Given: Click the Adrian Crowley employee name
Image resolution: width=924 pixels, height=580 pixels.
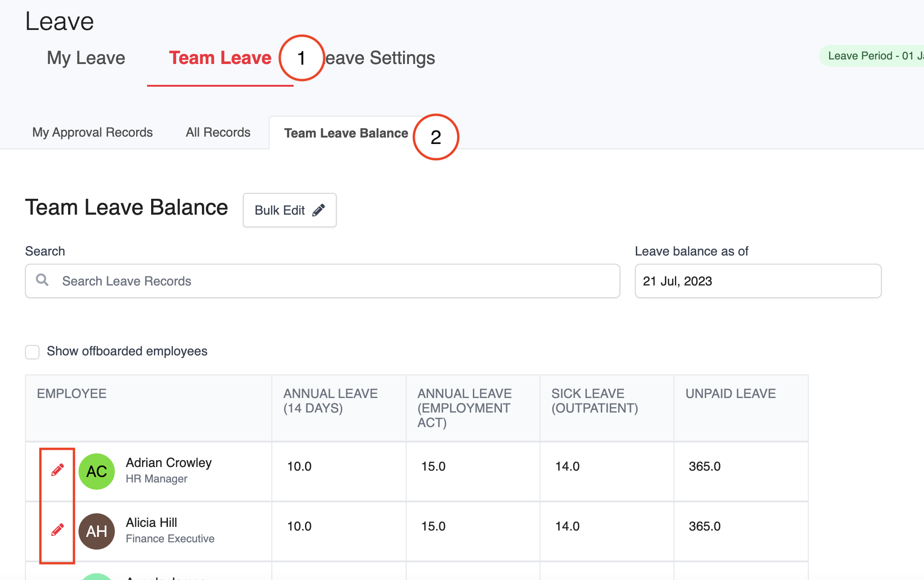Looking at the screenshot, I should (168, 463).
